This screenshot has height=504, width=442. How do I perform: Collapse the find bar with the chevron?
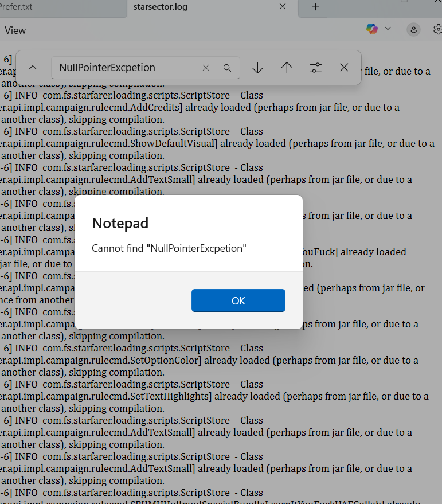[33, 68]
